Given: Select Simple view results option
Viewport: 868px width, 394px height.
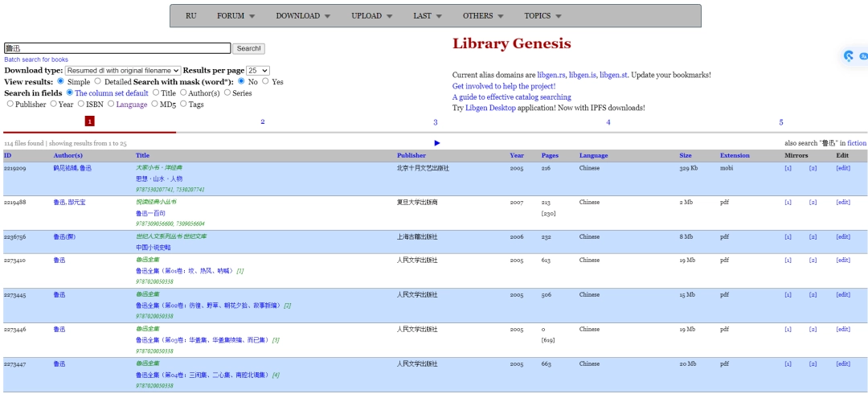Looking at the screenshot, I should [61, 81].
